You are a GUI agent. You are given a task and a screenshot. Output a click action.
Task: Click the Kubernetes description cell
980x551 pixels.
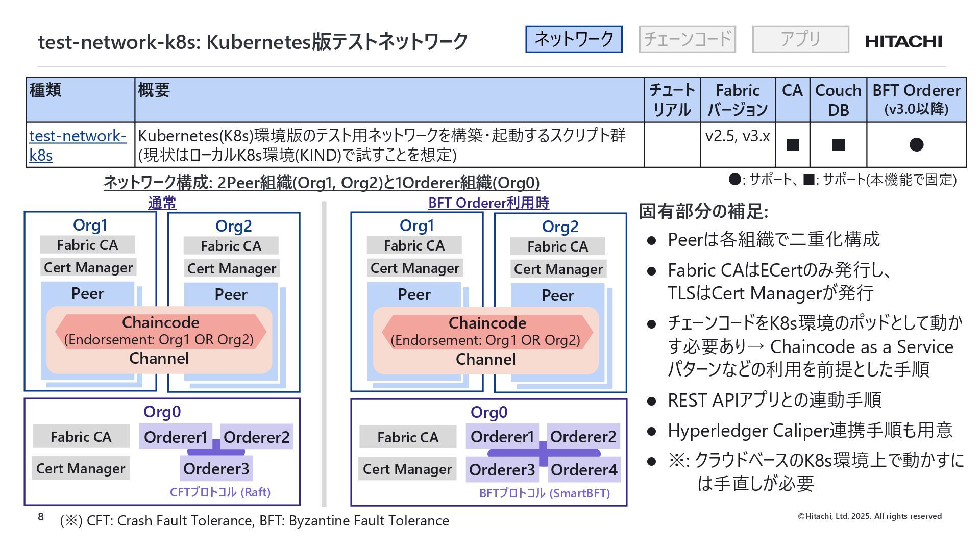tap(389, 145)
